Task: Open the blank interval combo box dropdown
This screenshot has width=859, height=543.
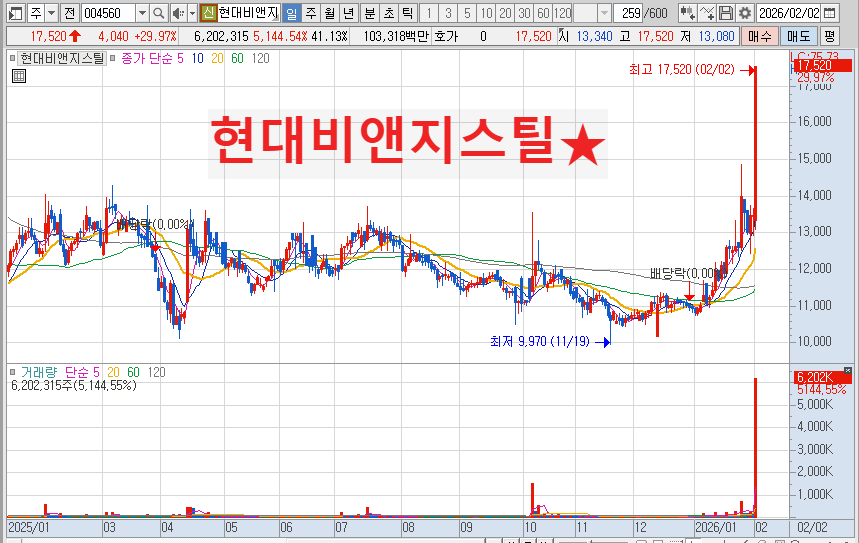Action: click(x=604, y=13)
